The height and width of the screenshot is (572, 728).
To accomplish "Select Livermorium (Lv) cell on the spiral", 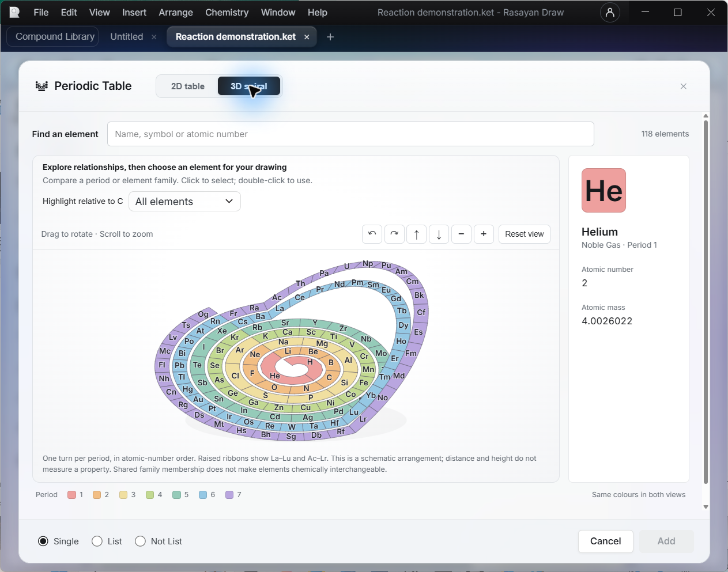I will [173, 337].
